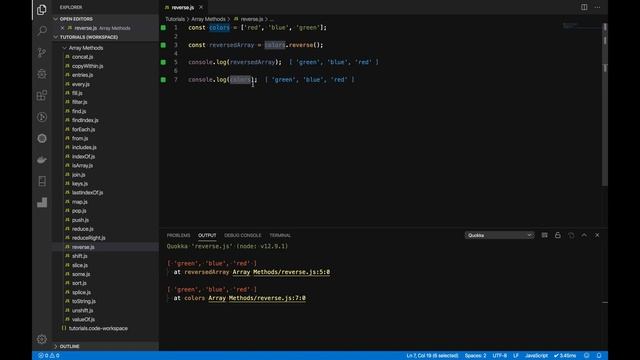Open splice.js file

point(81,292)
